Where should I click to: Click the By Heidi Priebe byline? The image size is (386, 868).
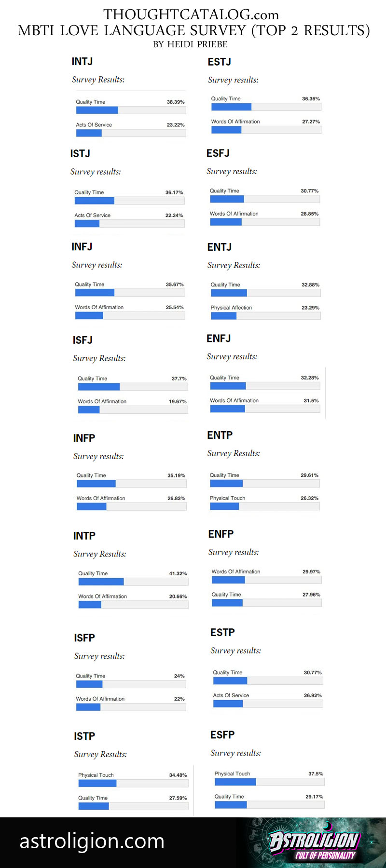point(190,44)
